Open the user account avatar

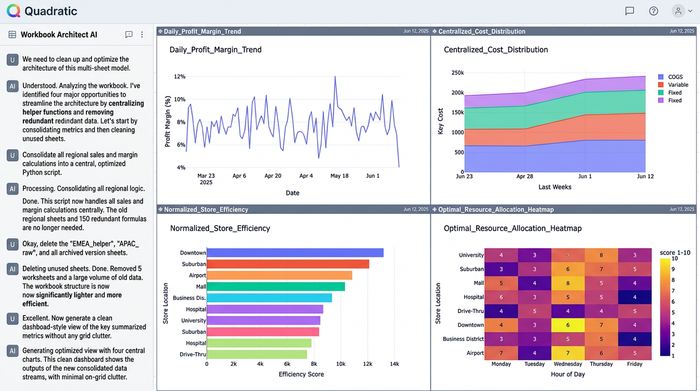coord(678,11)
